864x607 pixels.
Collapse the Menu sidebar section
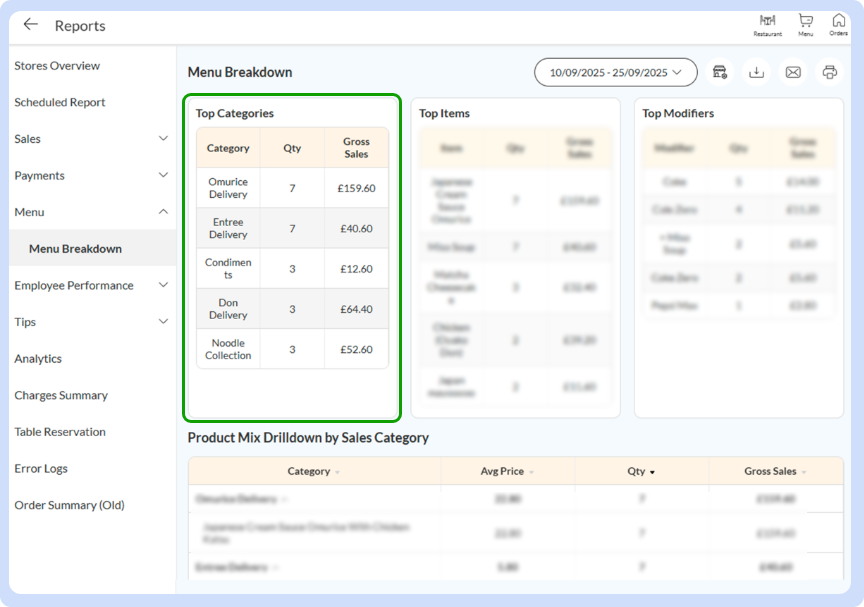pyautogui.click(x=163, y=212)
